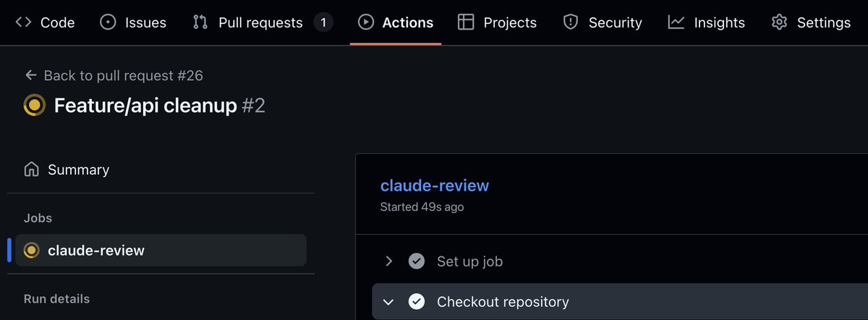
Task: Open the Code tab
Action: [x=45, y=22]
